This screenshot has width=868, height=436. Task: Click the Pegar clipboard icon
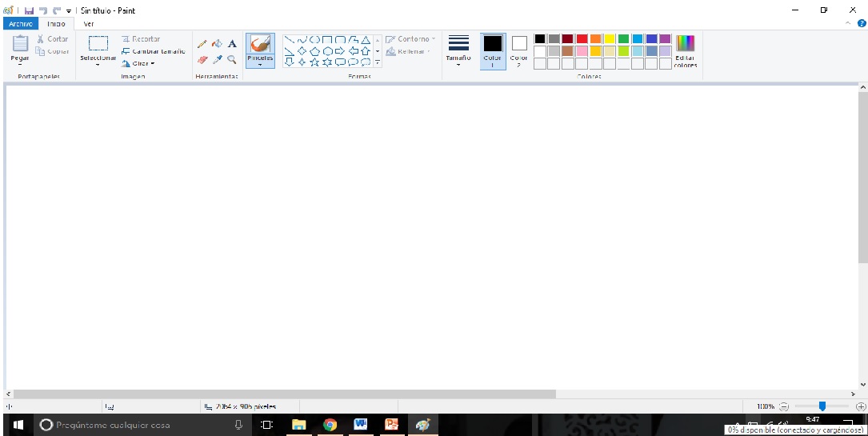click(x=21, y=43)
